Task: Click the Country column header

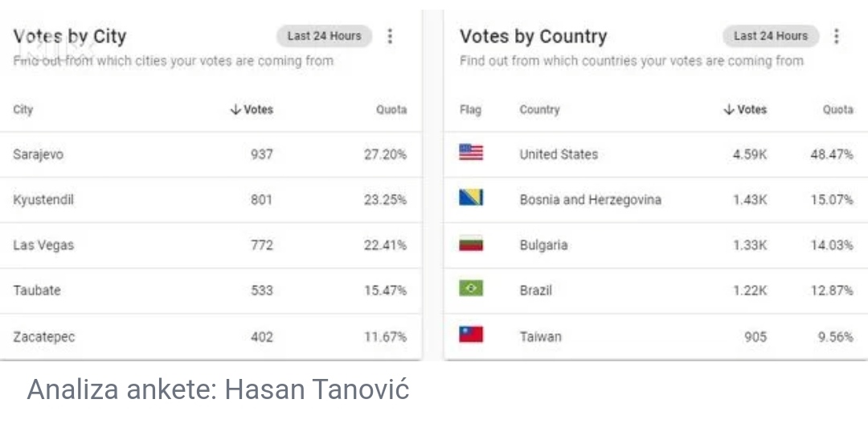Action: pos(540,109)
